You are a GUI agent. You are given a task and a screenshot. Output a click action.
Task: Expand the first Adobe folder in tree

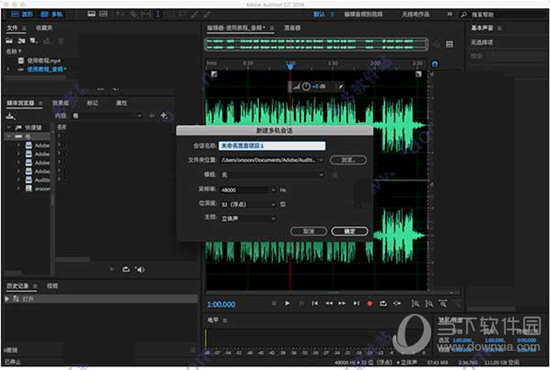pos(19,145)
